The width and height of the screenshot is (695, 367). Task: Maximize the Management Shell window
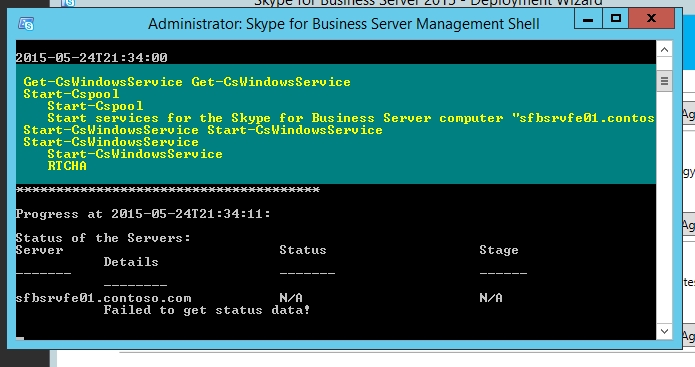tap(616, 19)
